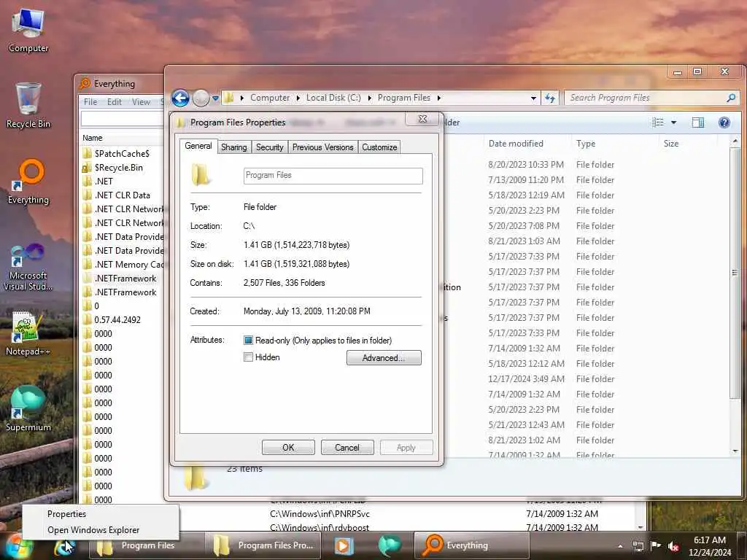
Task: Switch to the Security tab
Action: 270,147
